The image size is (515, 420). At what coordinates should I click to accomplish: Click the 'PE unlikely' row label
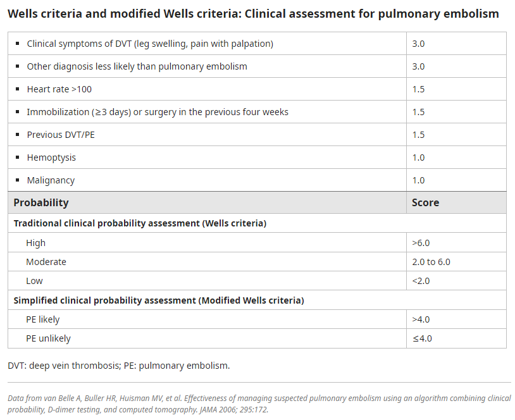pyautogui.click(x=48, y=338)
